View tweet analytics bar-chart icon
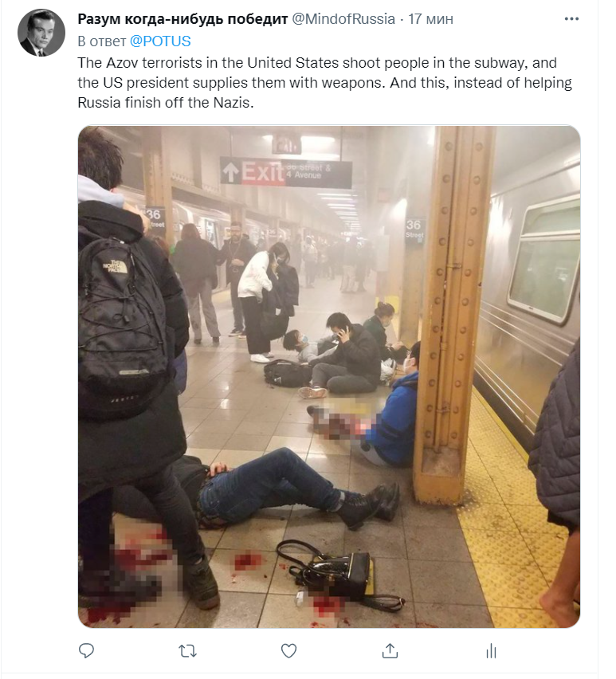Image resolution: width=616 pixels, height=679 pixels. click(x=491, y=650)
